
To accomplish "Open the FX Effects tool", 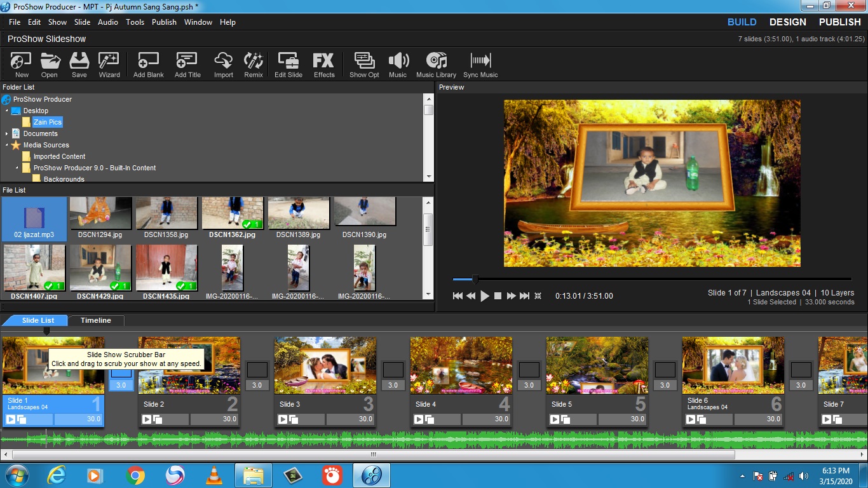I will pyautogui.click(x=324, y=65).
